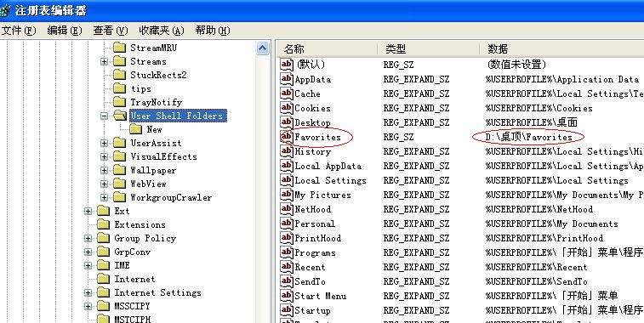Screen dimensions: 644x323
Task: Expand the WorkgroupCrawler tree node
Action: click(105, 197)
